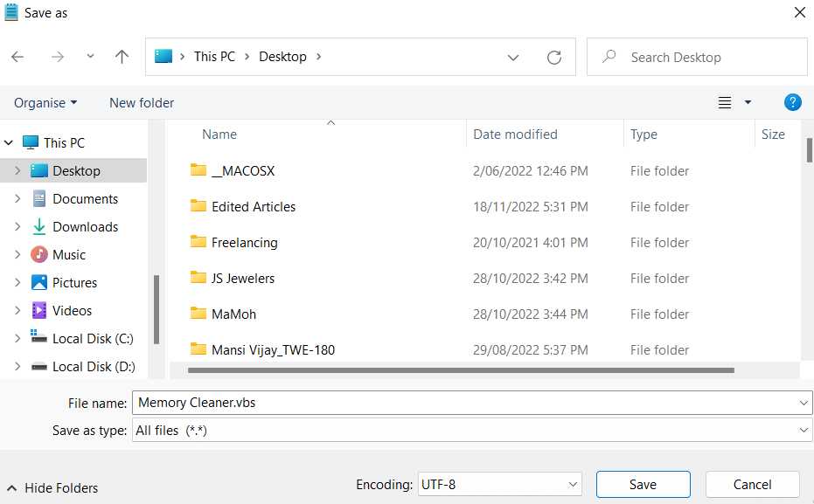814x504 pixels.
Task: Click the navigation pane scrollbar
Action: [x=157, y=309]
